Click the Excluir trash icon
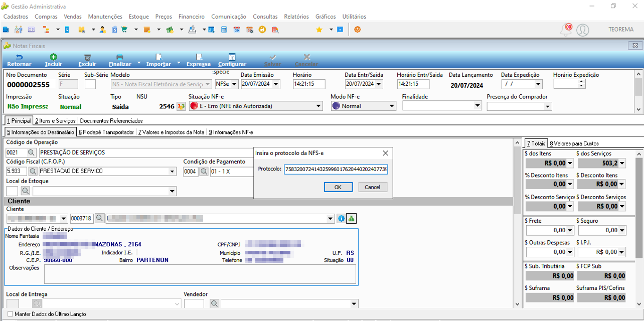644x321 pixels. (x=87, y=57)
